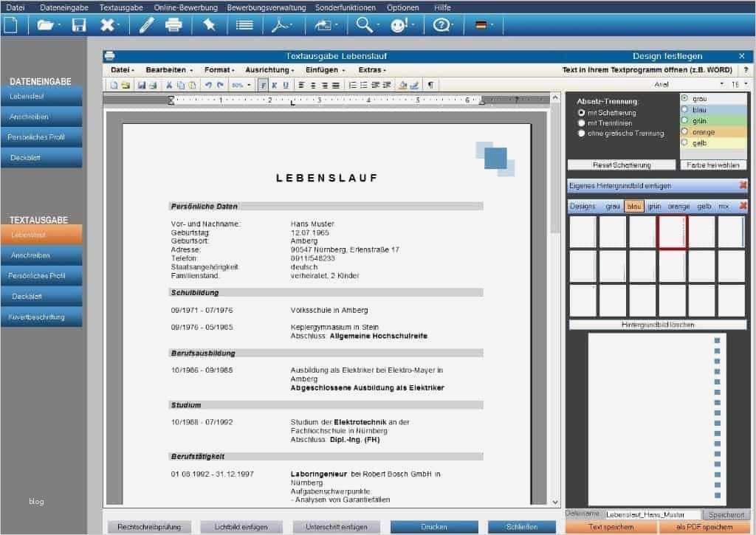Click the pin icon in main toolbar
Screen dimensions: 756x535
[x=209, y=24]
